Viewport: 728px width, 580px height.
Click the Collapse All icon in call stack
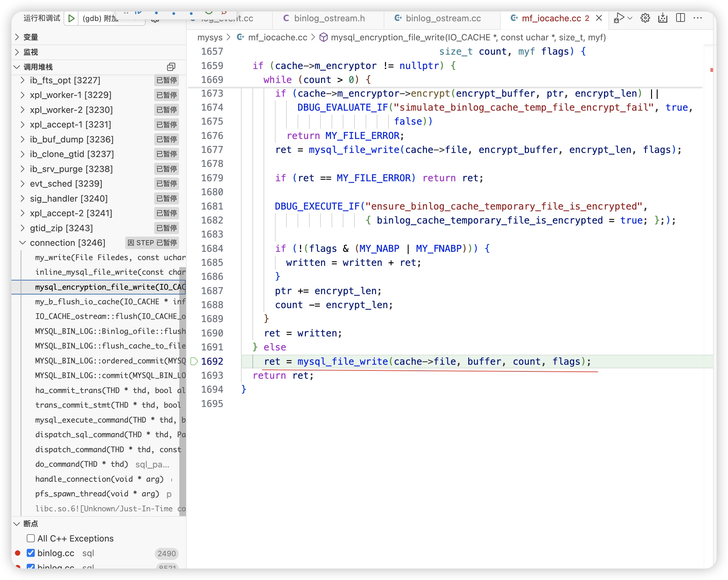coord(171,67)
